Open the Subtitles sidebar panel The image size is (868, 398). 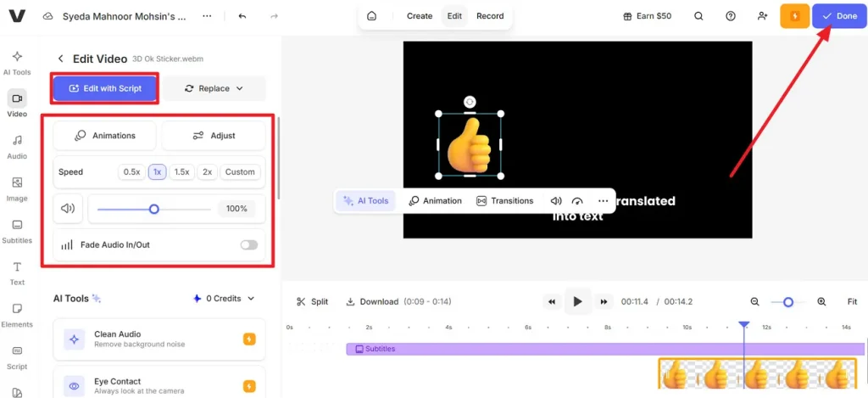(17, 231)
